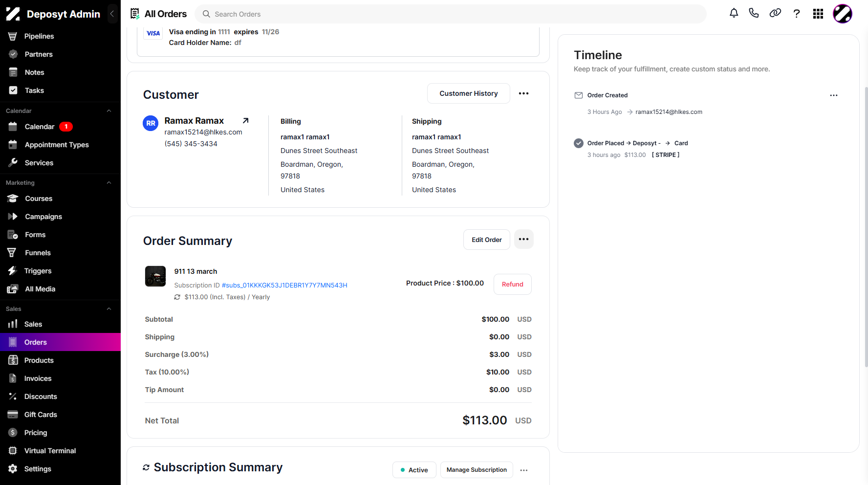Click the phone call icon in header
This screenshot has width=868, height=485.
[x=754, y=13]
